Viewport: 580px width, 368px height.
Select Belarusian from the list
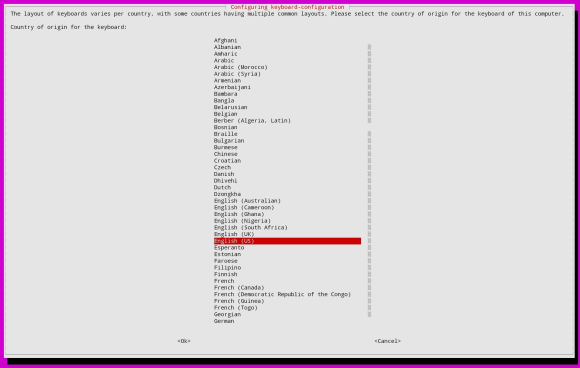point(230,107)
